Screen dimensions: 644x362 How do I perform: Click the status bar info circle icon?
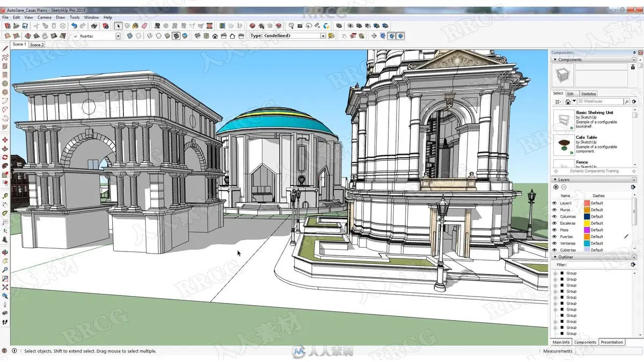click(x=14, y=351)
